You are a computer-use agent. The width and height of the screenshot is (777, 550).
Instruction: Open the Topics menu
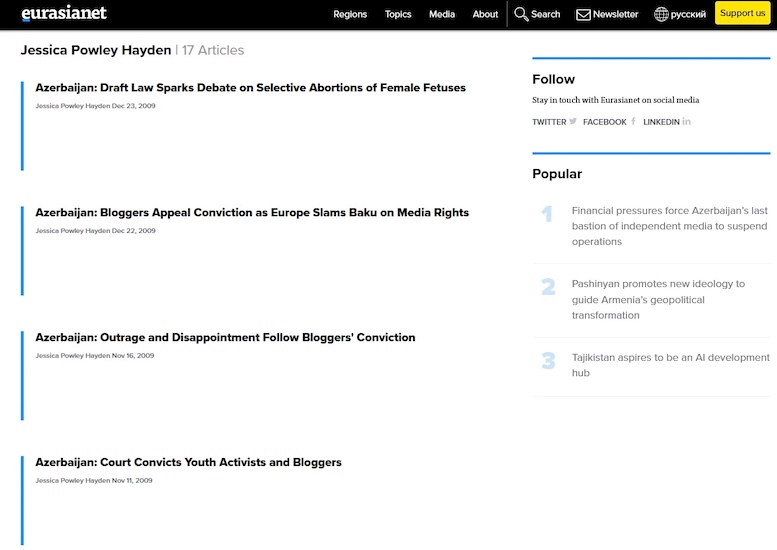(x=398, y=14)
